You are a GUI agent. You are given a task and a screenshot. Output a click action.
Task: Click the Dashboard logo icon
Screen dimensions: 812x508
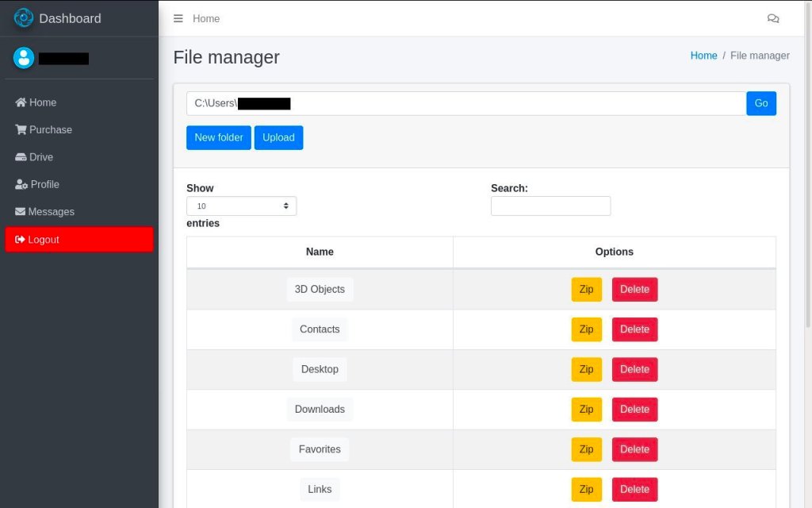[x=24, y=17]
